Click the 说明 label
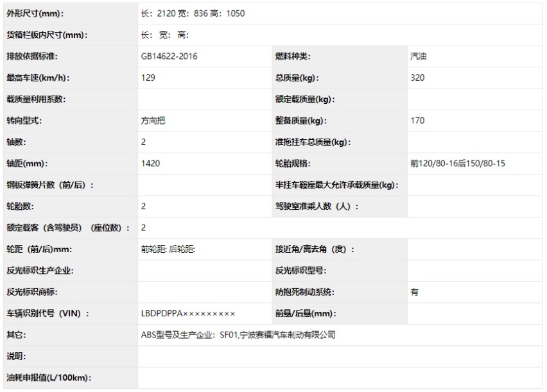Image resolution: width=547 pixels, height=392 pixels. [x=16, y=357]
